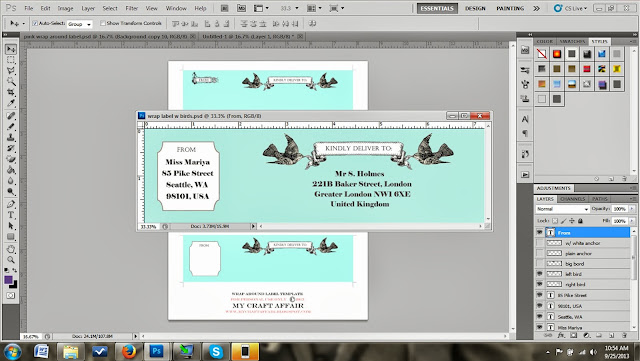Toggle Quick Mask mode

coord(11,295)
